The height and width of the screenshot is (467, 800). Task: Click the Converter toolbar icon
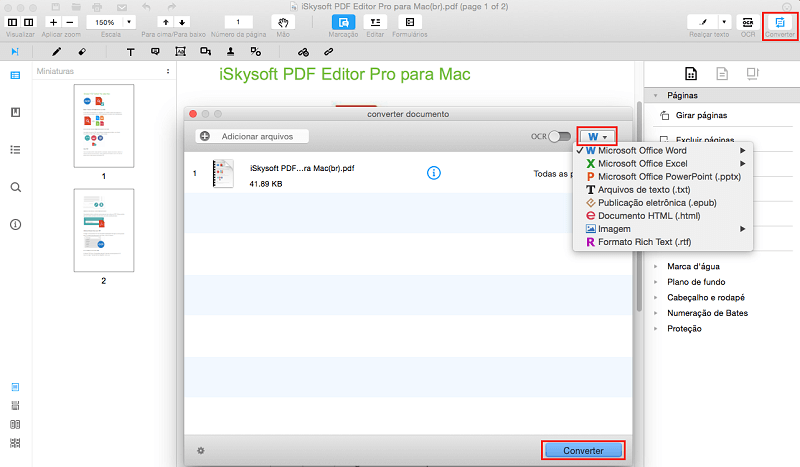(780, 22)
